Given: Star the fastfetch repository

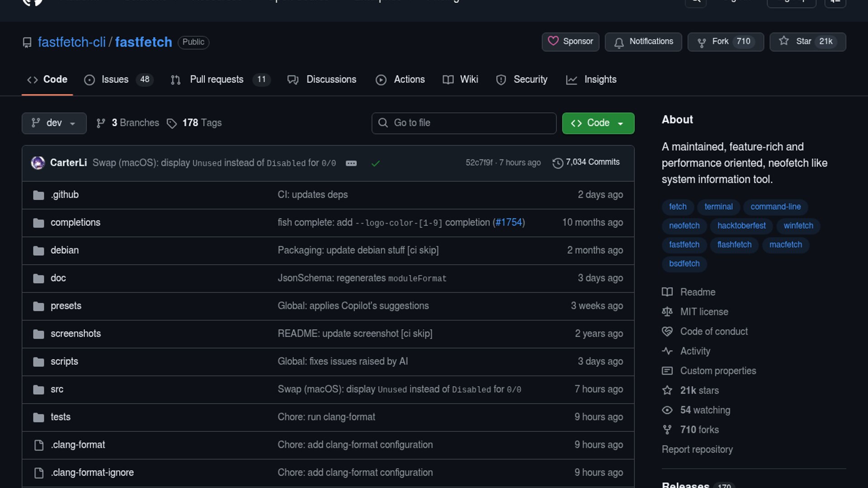Looking at the screenshot, I should coord(803,42).
